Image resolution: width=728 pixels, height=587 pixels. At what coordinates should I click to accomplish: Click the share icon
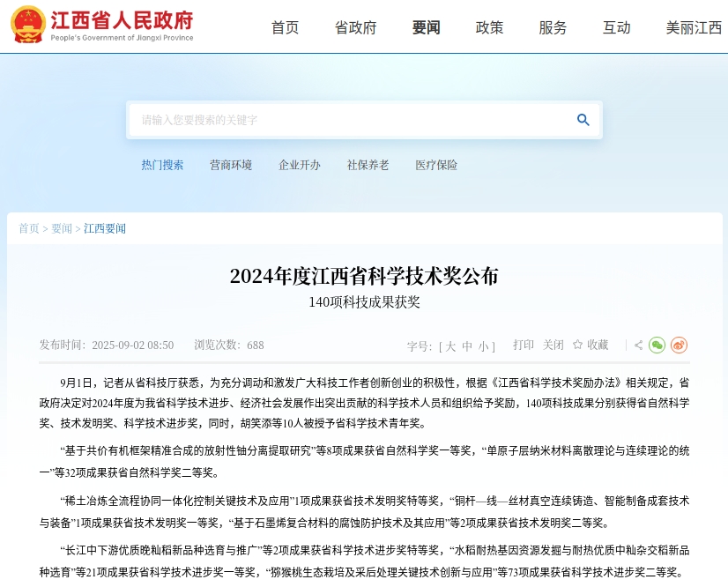(638, 346)
